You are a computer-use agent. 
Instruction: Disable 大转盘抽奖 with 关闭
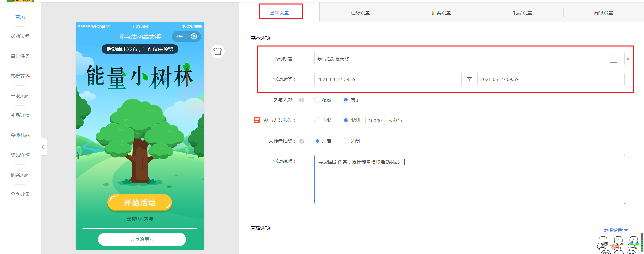[346, 141]
